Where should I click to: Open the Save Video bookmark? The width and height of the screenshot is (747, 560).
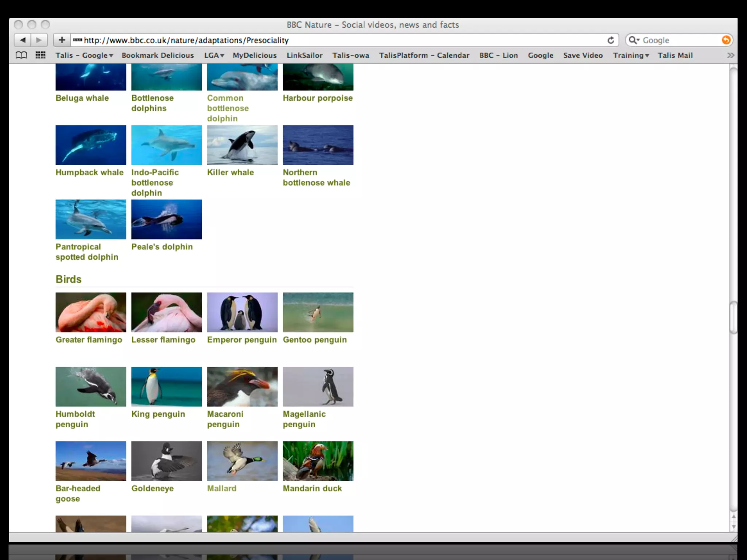tap(582, 55)
